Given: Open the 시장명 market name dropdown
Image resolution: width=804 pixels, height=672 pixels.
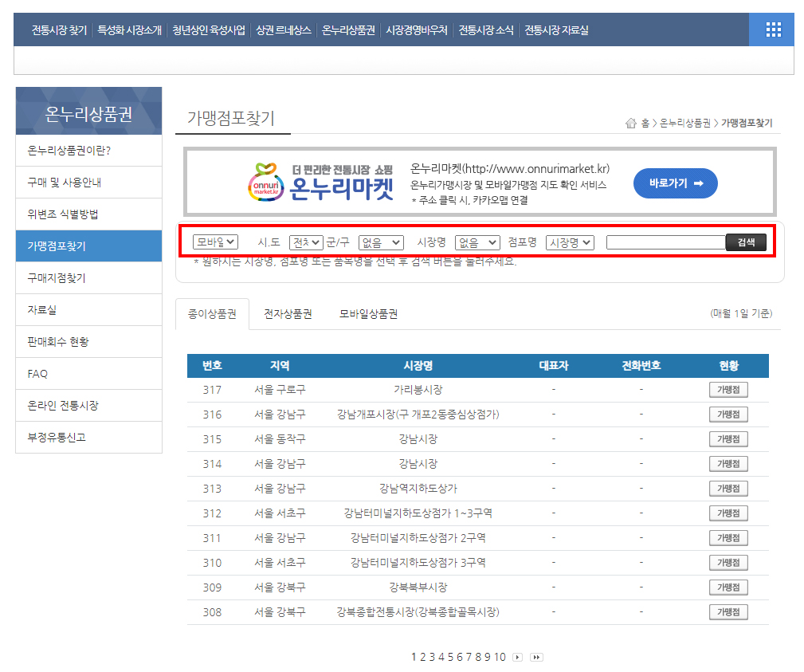Looking at the screenshot, I should [477, 242].
